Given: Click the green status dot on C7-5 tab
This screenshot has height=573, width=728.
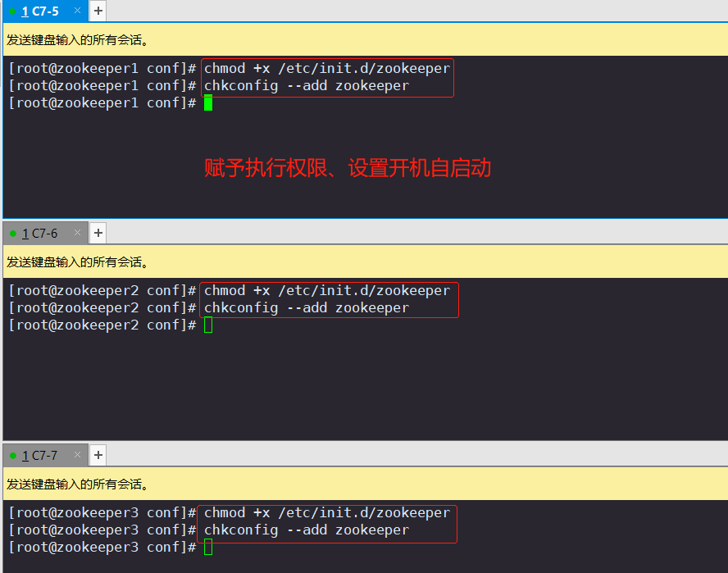Looking at the screenshot, I should click(x=12, y=11).
